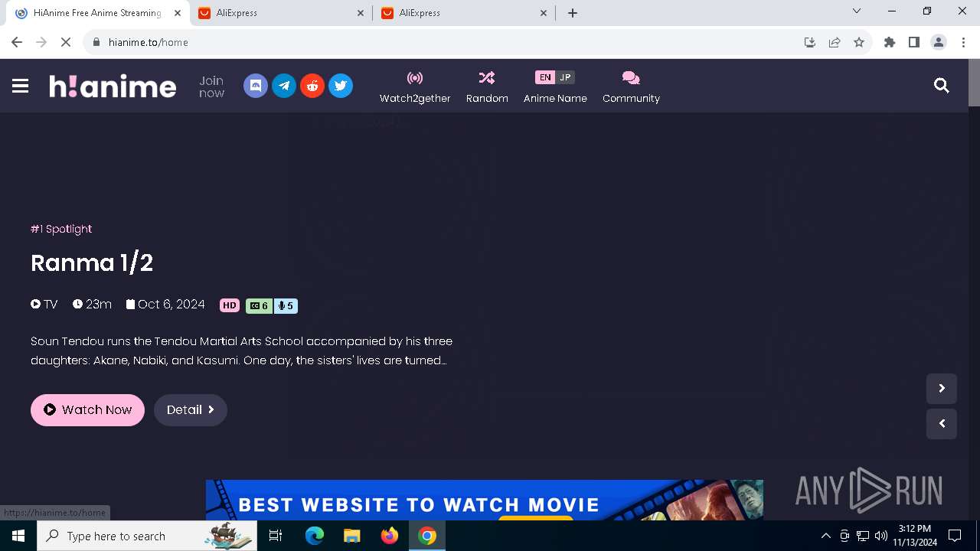Screen dimensions: 980x551
Task: Close the HiAnime tab
Action: click(178, 13)
